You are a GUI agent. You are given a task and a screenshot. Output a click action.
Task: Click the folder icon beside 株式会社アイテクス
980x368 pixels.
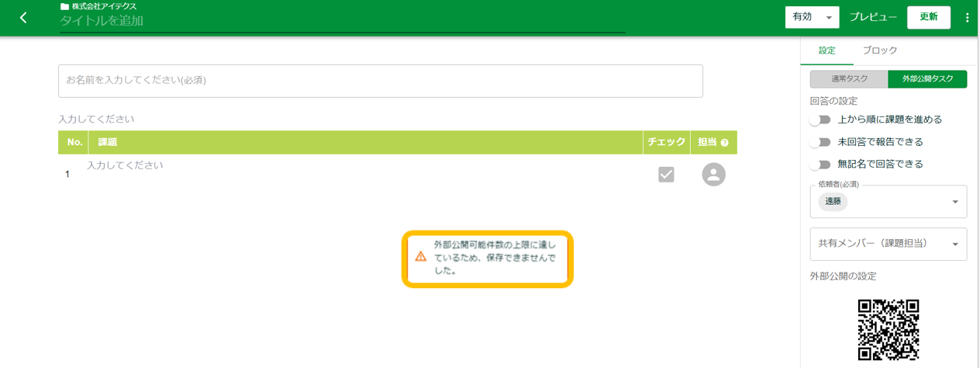coord(64,6)
